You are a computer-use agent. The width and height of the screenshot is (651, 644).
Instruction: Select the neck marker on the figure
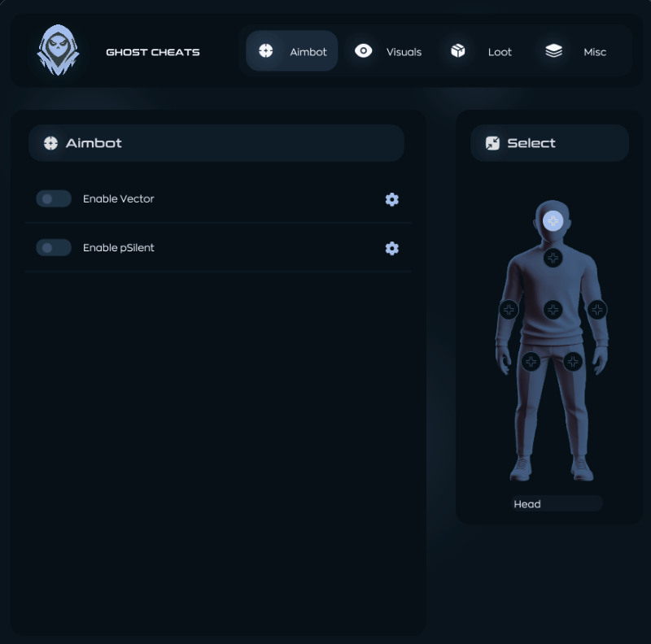point(553,259)
